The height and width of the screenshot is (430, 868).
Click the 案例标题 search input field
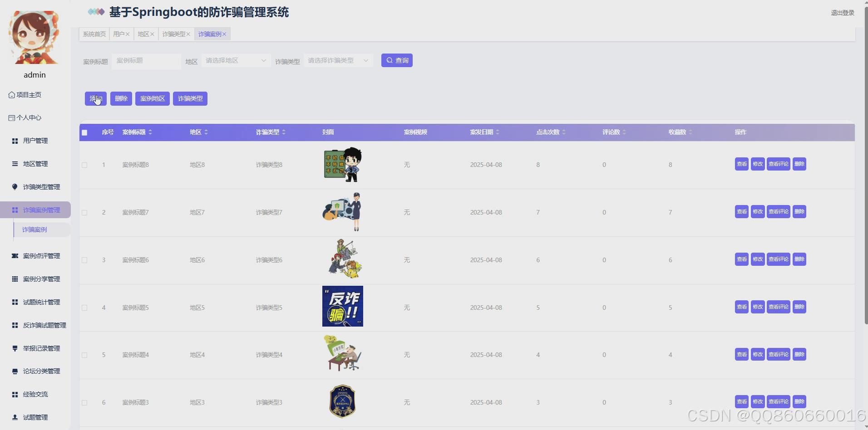pos(146,60)
